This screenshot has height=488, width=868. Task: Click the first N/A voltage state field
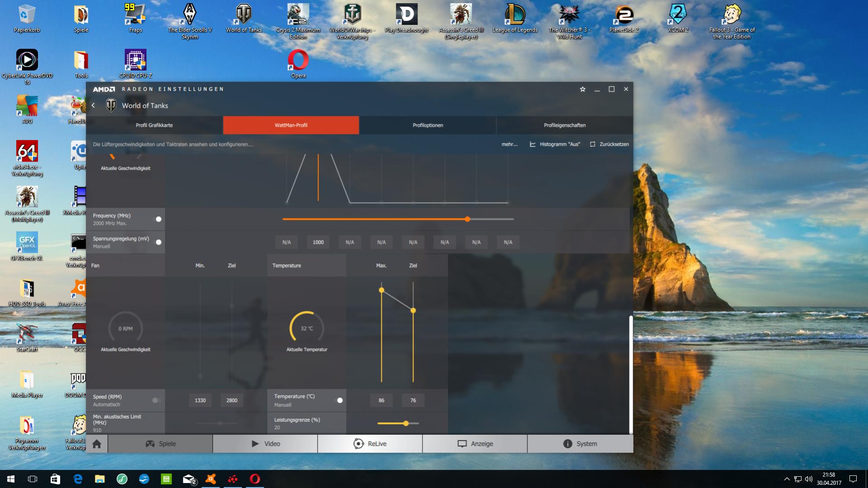286,242
